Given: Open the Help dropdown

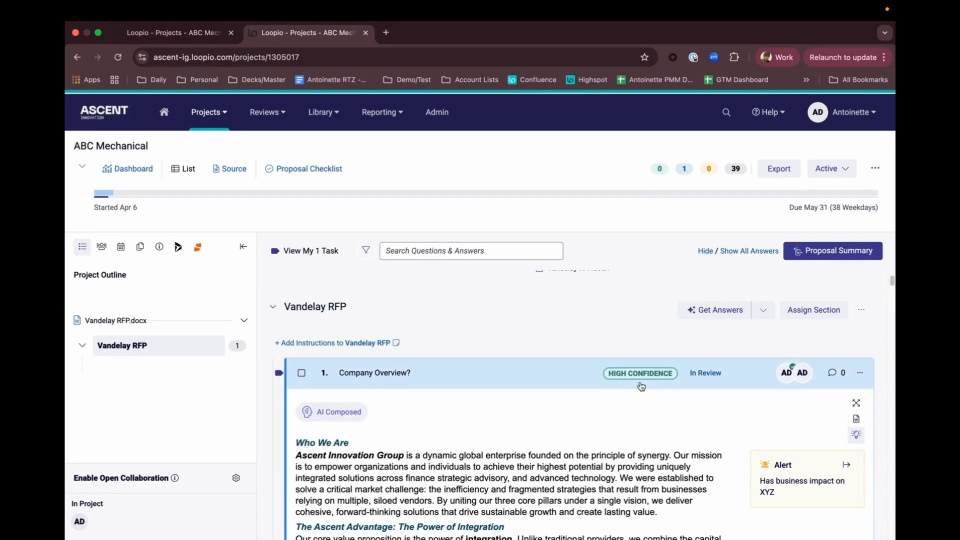Looking at the screenshot, I should point(768,112).
